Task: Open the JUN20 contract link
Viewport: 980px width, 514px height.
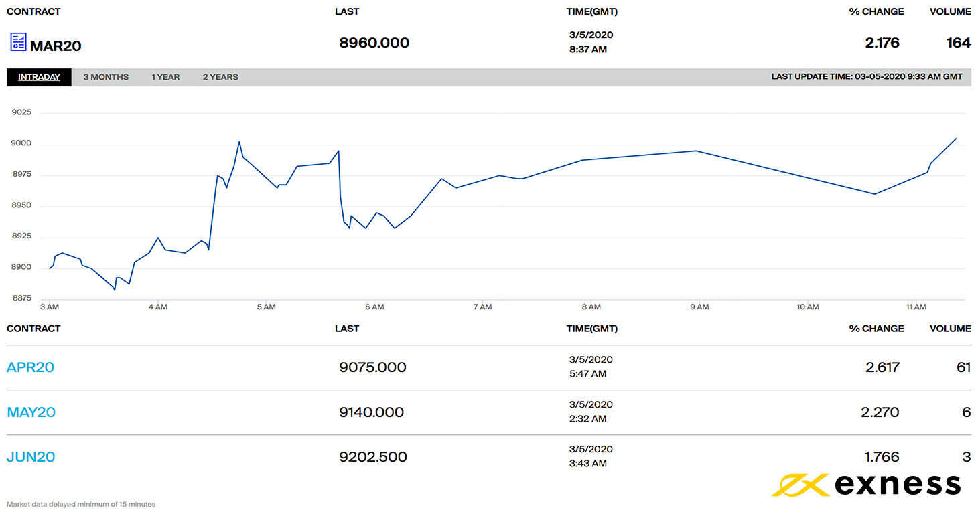Action: tap(31, 457)
